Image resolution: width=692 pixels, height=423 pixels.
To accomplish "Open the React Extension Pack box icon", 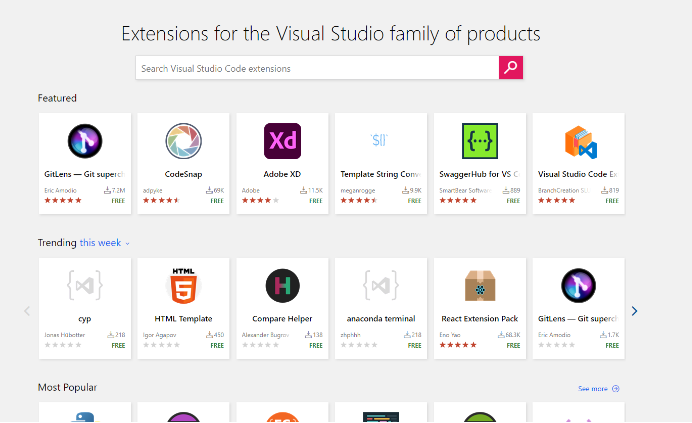I will click(x=480, y=286).
